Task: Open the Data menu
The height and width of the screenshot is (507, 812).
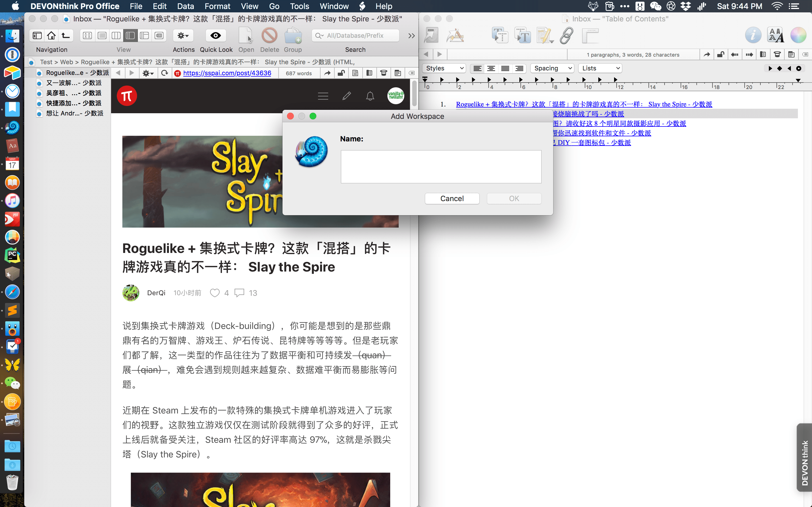Action: (x=186, y=6)
